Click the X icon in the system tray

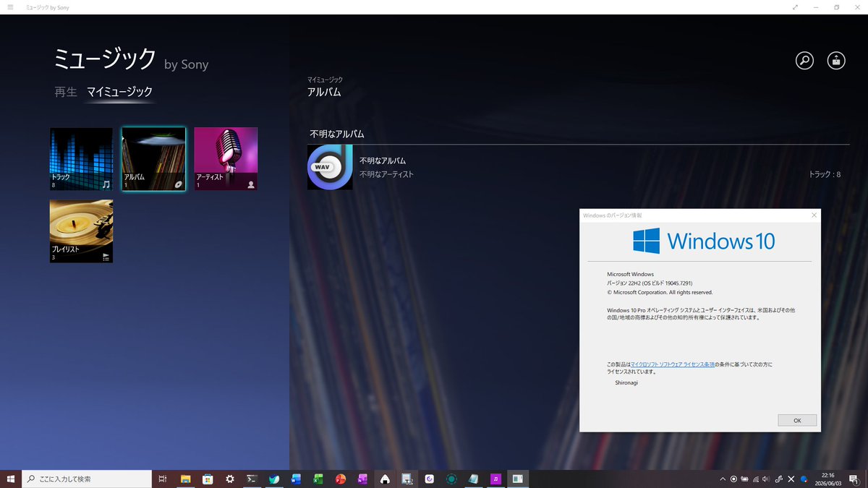(791, 479)
